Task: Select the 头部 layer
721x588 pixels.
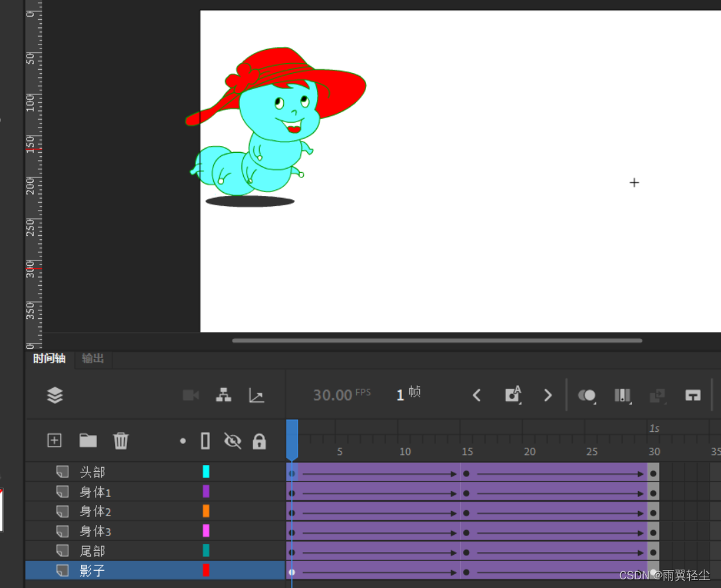Action: pos(92,472)
